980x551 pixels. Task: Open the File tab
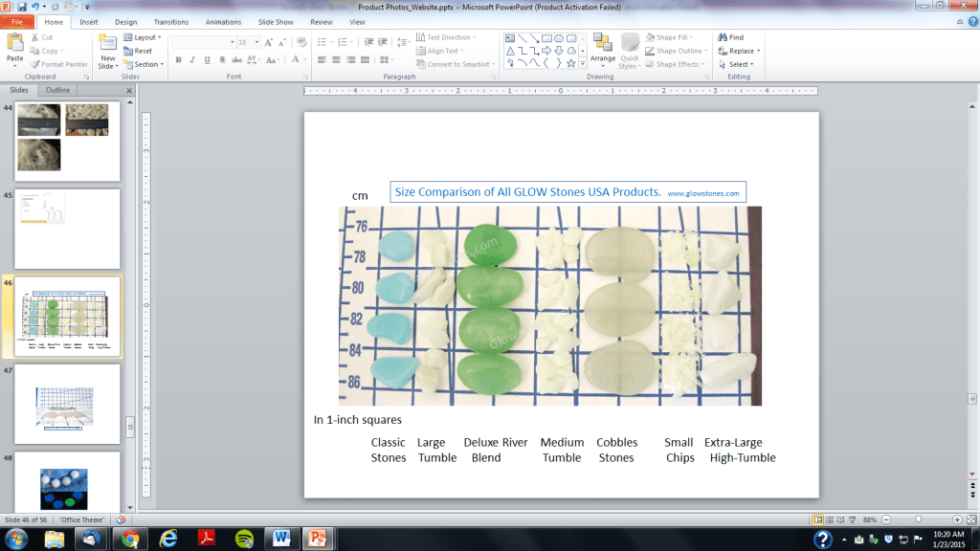click(x=17, y=22)
